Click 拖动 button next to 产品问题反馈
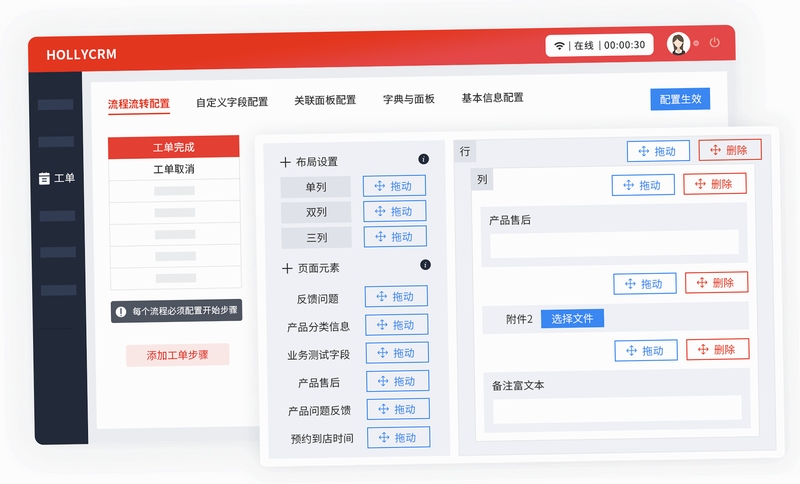 pyautogui.click(x=398, y=409)
